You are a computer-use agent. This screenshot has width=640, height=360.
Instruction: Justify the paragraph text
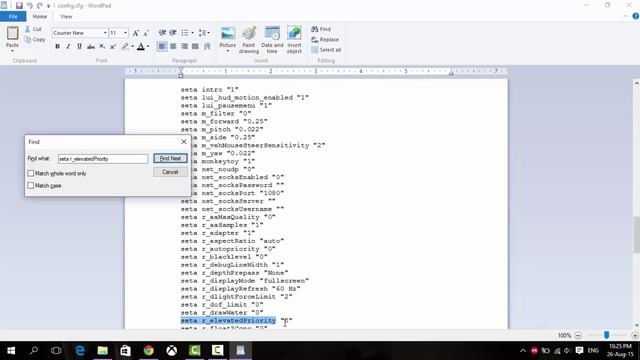coord(196,47)
